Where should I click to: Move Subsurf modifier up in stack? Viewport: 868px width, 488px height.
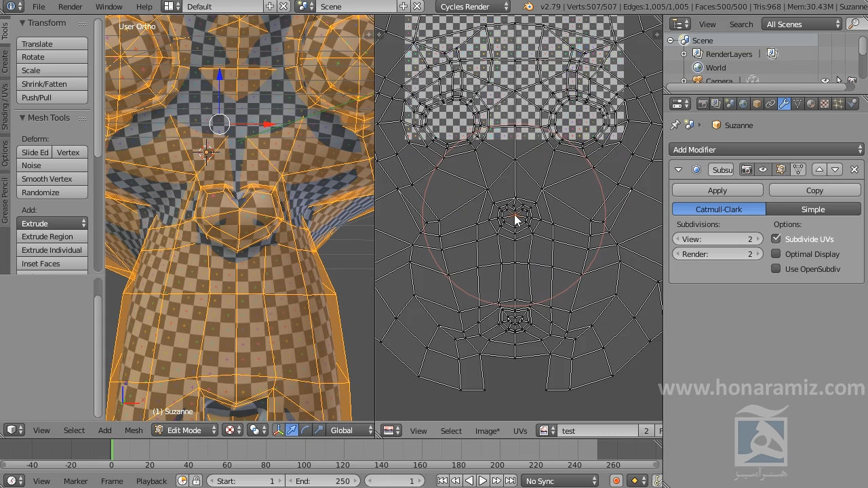pos(819,169)
